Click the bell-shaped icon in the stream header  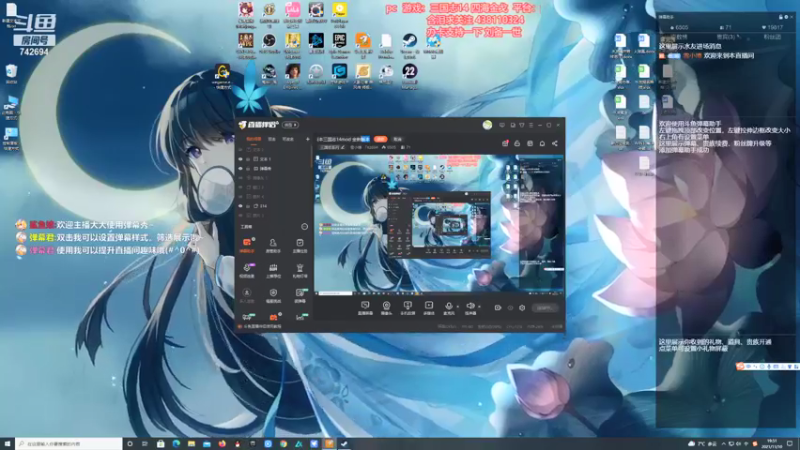542,143
